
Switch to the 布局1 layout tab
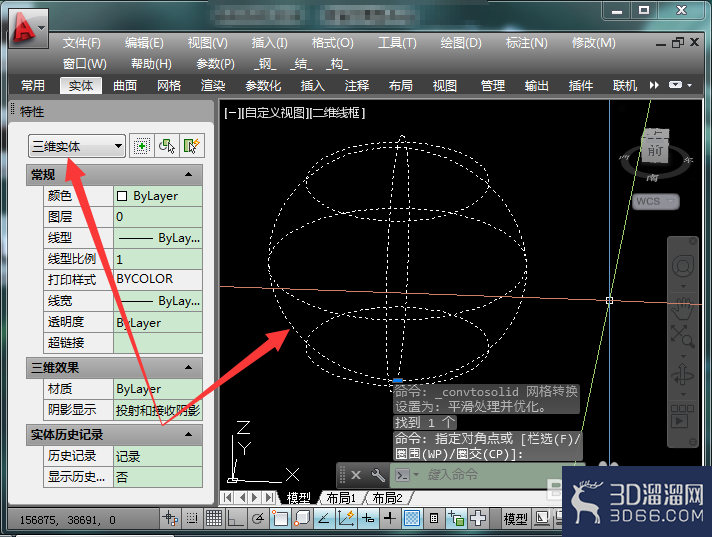341,498
